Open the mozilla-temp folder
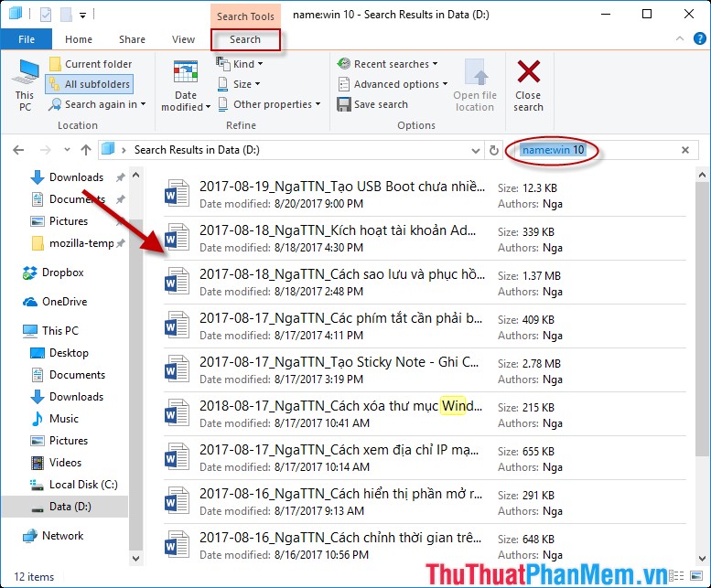Image resolution: width=711 pixels, height=588 pixels. coord(81,243)
